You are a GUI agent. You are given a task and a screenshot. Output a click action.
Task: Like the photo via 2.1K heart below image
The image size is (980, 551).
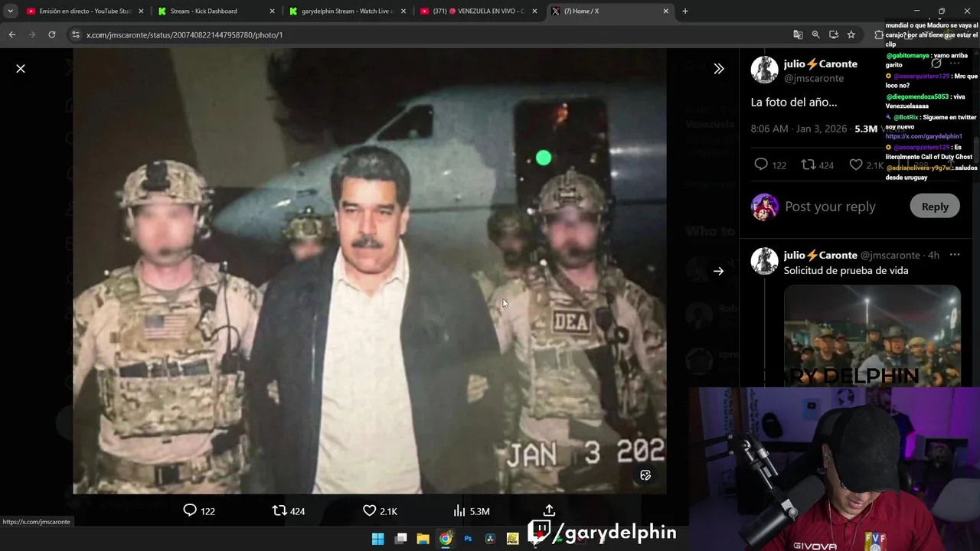tap(380, 510)
